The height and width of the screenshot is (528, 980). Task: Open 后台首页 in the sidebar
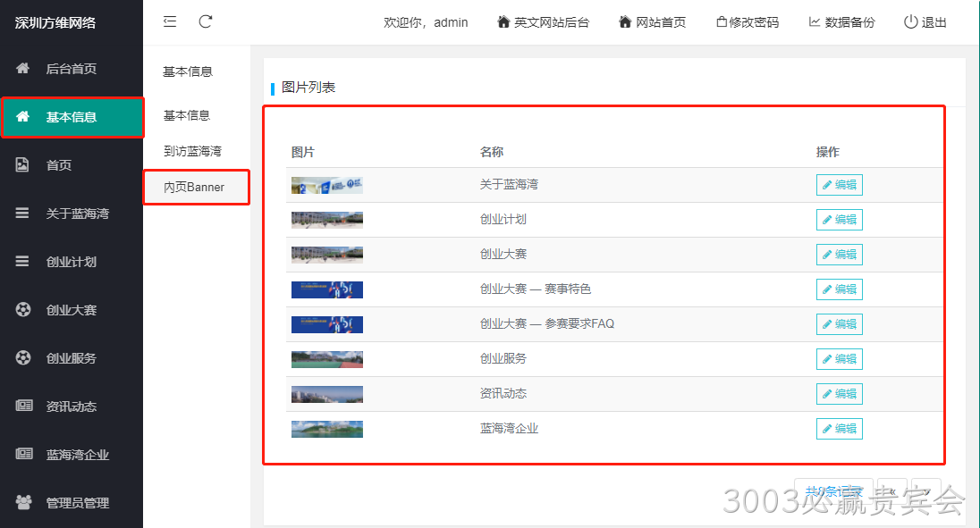72,69
